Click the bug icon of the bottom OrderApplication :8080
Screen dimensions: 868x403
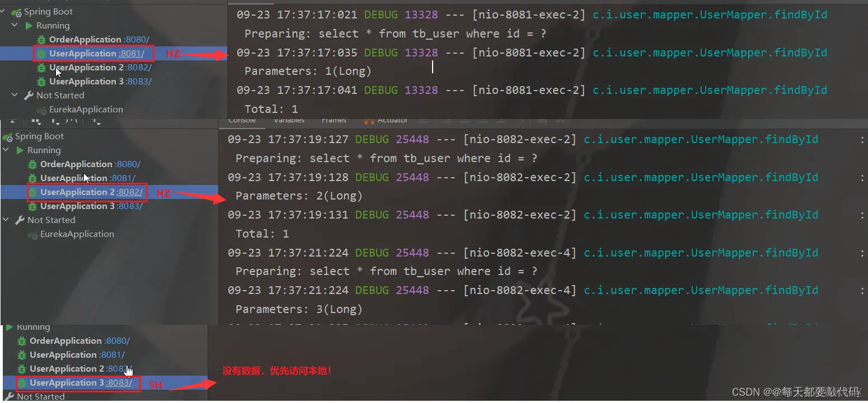[x=22, y=341]
